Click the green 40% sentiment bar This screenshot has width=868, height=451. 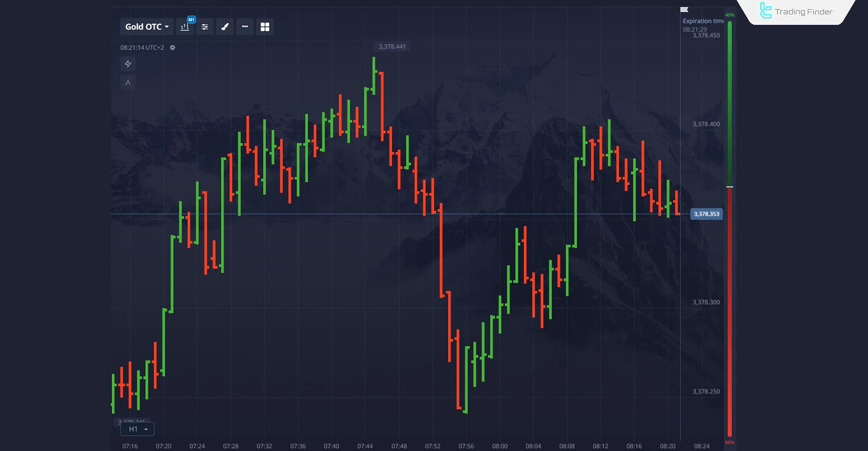point(730,103)
